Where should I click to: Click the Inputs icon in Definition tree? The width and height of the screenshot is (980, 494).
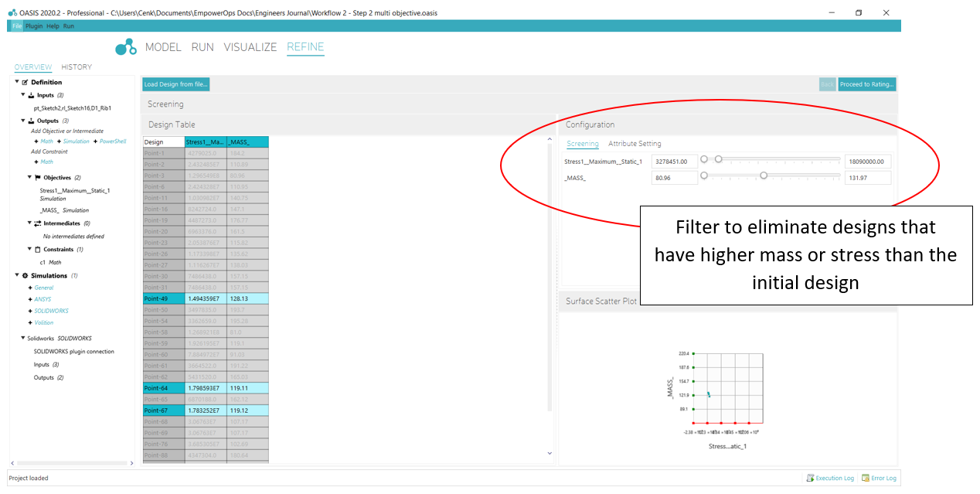31,95
